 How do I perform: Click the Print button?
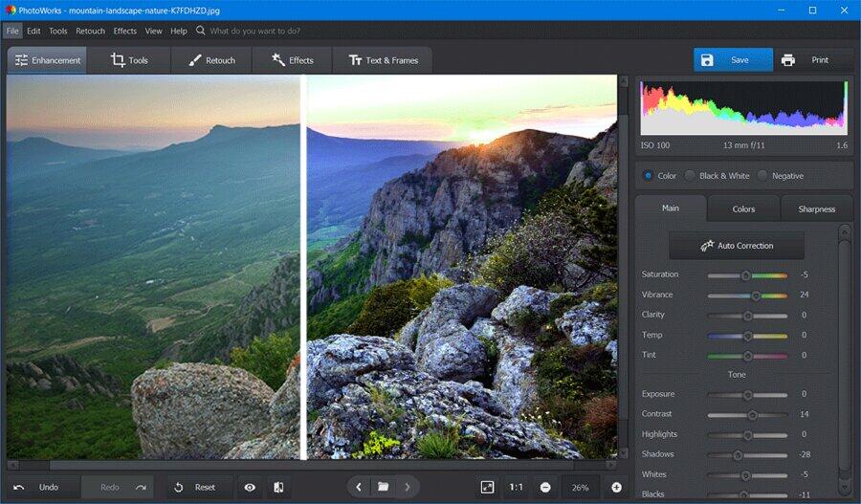point(806,60)
